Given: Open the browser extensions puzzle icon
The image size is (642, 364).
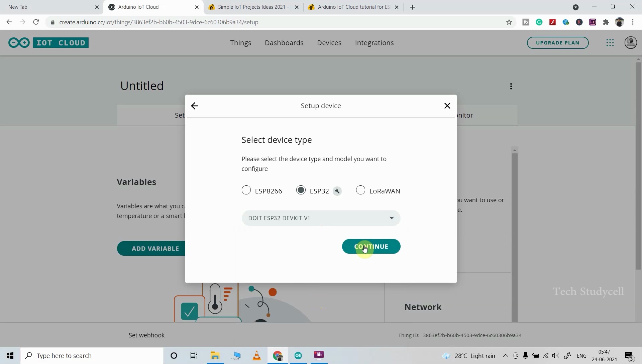Looking at the screenshot, I should coord(606,22).
